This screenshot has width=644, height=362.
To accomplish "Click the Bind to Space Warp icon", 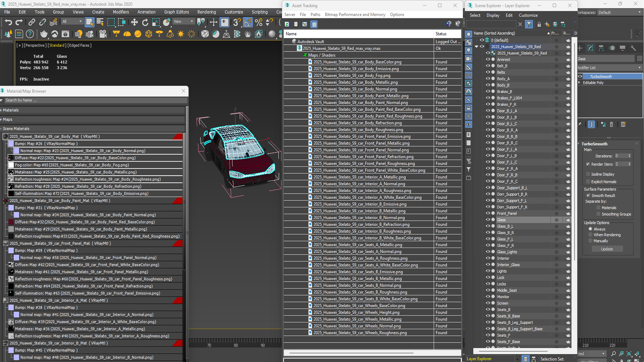I will point(53,22).
